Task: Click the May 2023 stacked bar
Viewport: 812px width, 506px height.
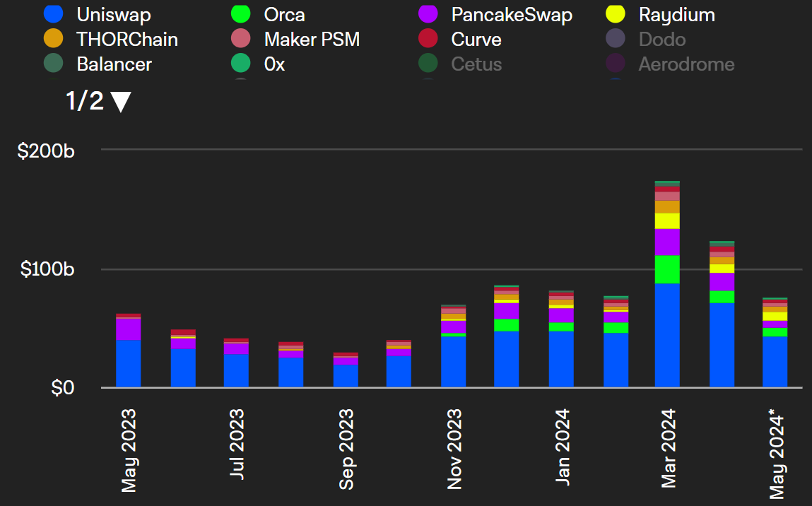Action: (128, 350)
